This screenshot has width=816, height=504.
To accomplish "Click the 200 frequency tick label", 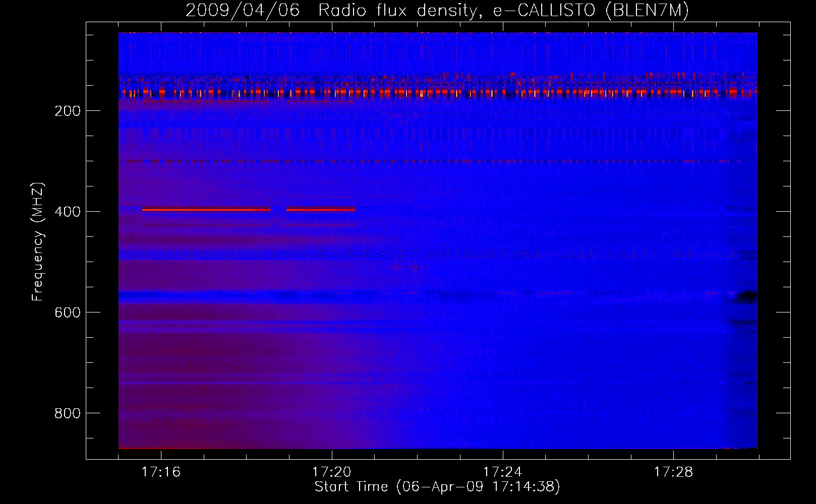I will click(x=68, y=111).
